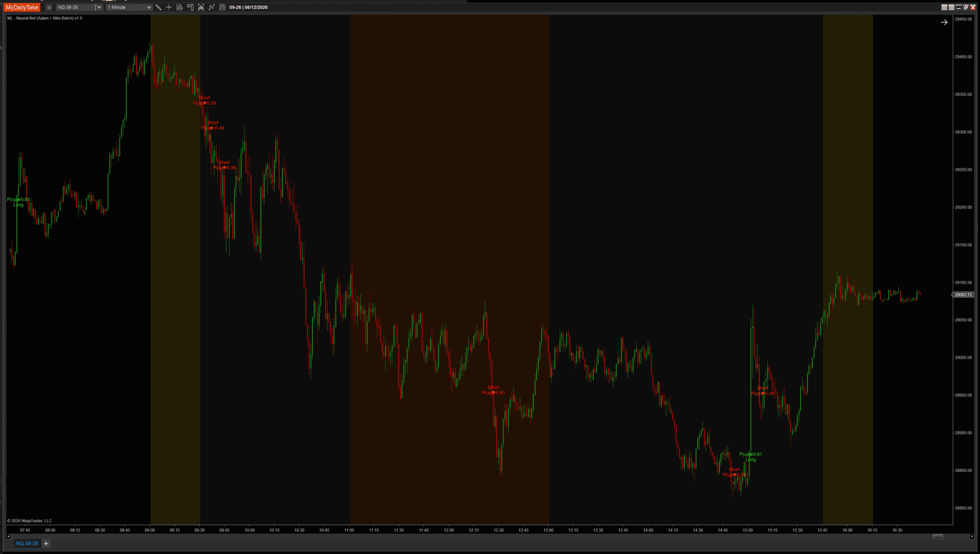Click the 29200.00 price axis label
The image size is (980, 554).
963,207
